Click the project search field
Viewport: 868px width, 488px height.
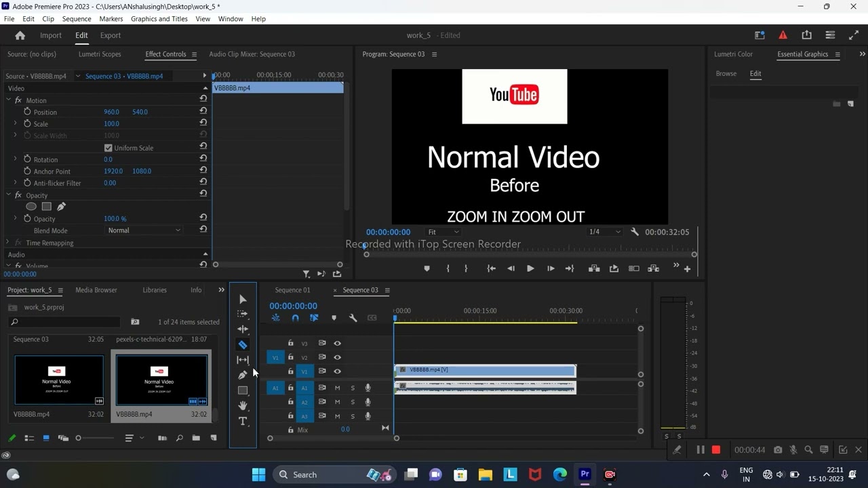coord(65,322)
